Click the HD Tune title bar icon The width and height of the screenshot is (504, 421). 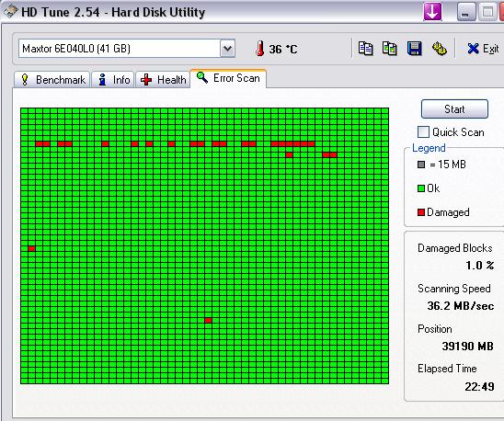pyautogui.click(x=10, y=12)
